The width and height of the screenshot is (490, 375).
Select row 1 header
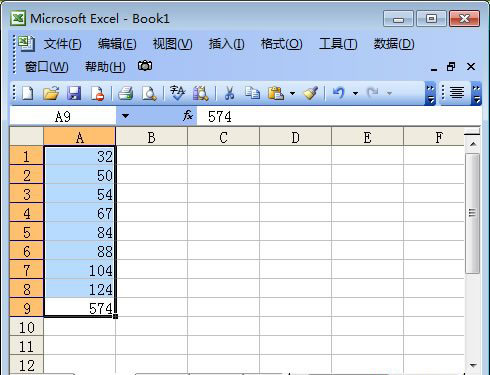pos(26,156)
